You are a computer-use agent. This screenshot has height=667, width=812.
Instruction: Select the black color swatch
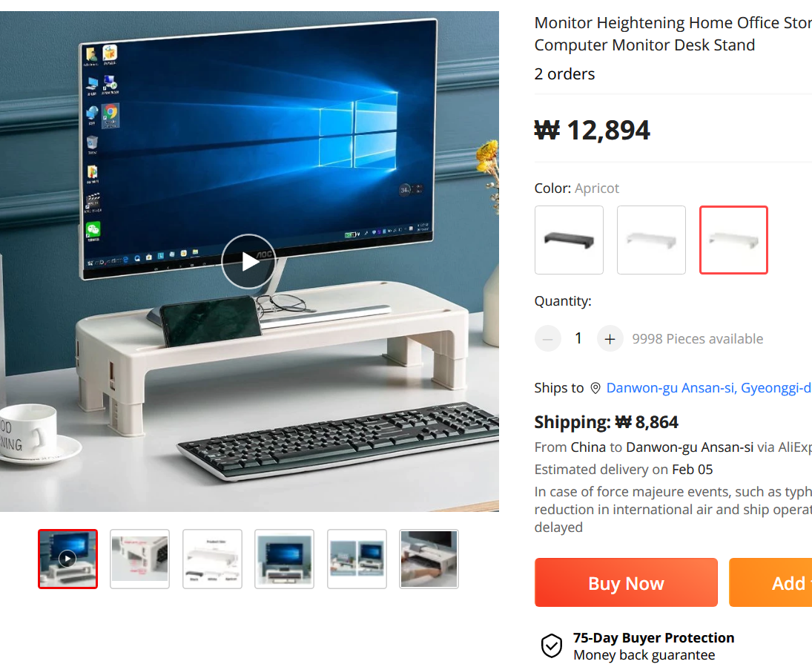pyautogui.click(x=569, y=240)
